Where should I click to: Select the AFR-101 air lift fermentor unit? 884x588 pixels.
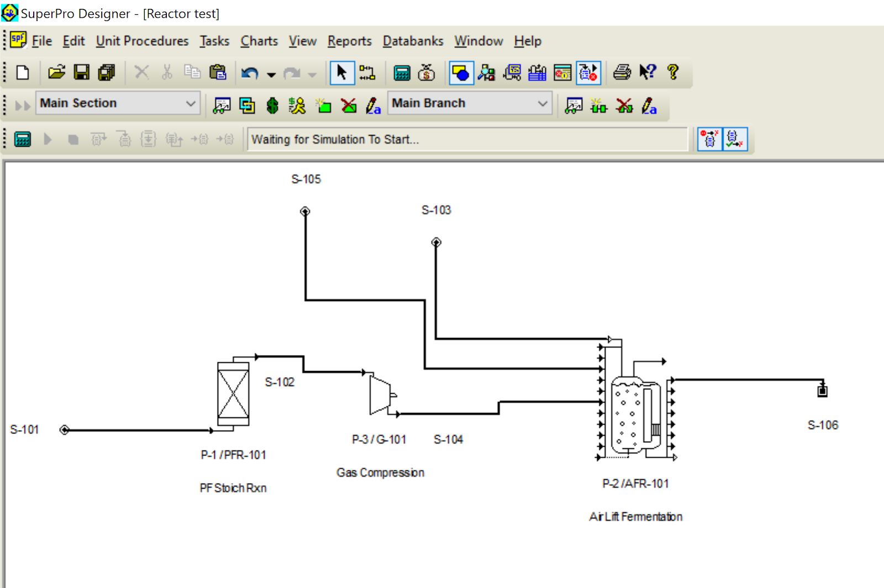(636, 415)
